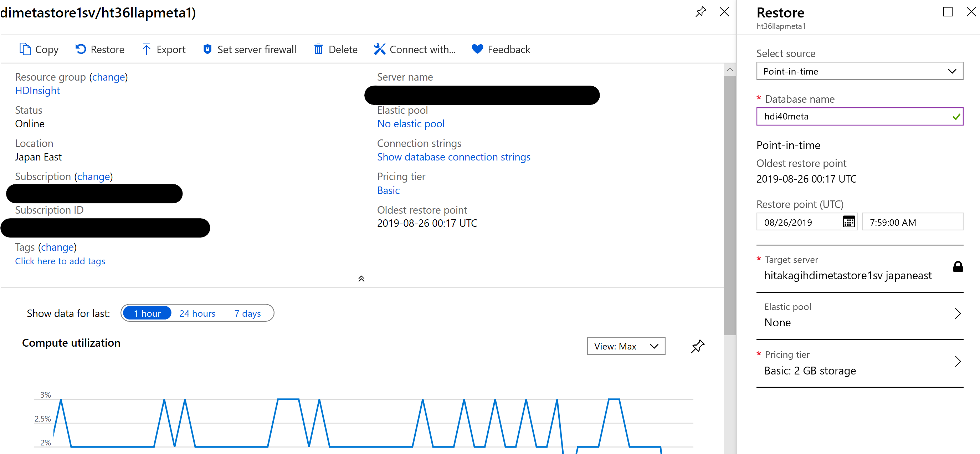Pin the Compute utilization chart

(x=697, y=346)
